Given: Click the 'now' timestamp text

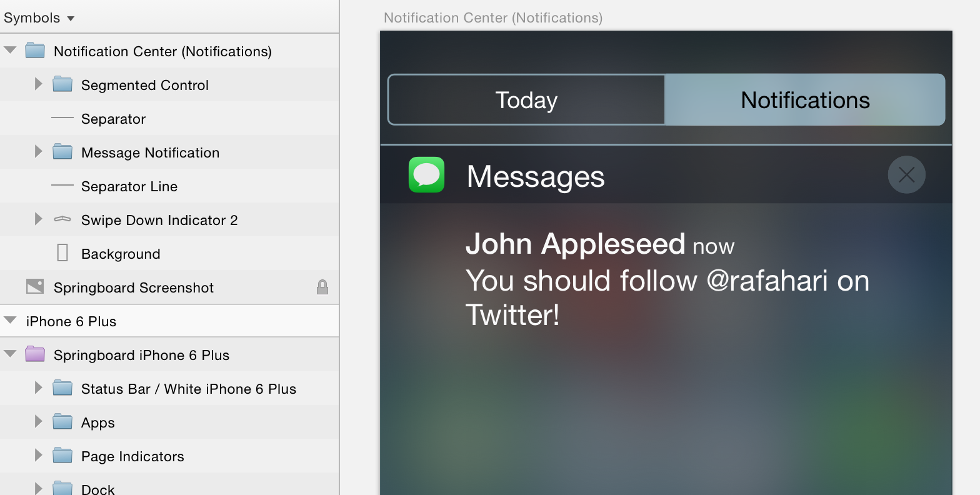Looking at the screenshot, I should (713, 246).
